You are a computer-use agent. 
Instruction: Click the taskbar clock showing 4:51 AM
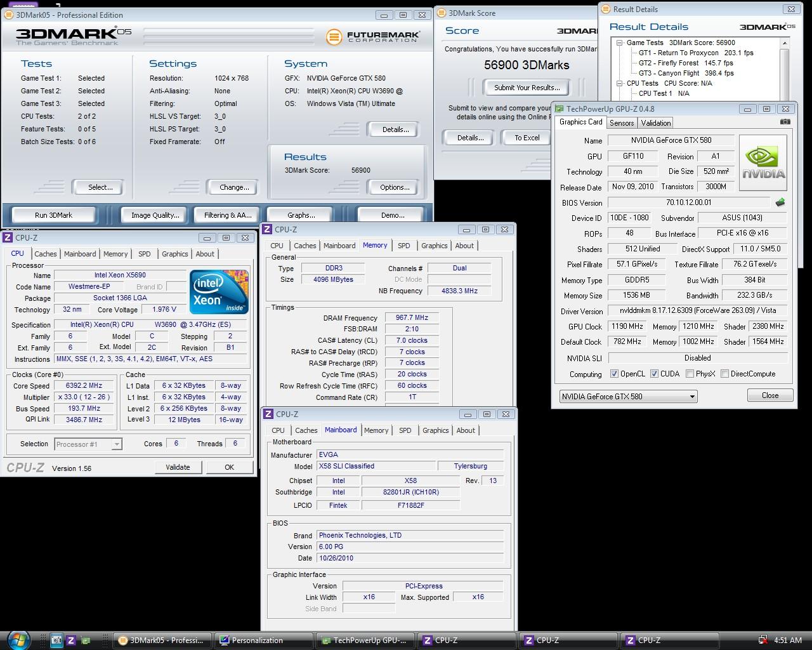[x=788, y=640]
